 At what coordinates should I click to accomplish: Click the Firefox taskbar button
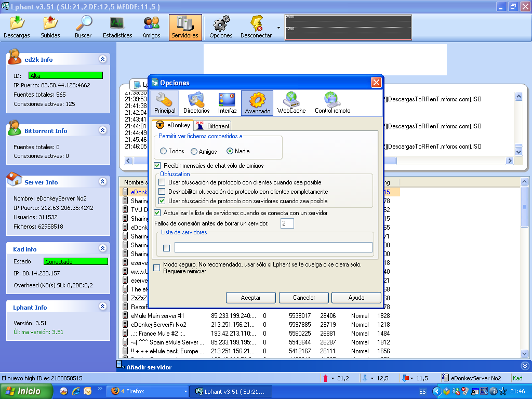(148, 391)
